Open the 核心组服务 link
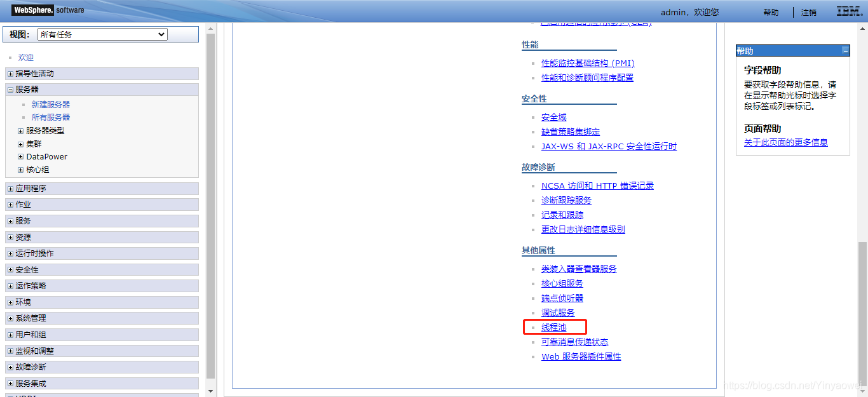The width and height of the screenshot is (868, 397). pyautogui.click(x=562, y=283)
